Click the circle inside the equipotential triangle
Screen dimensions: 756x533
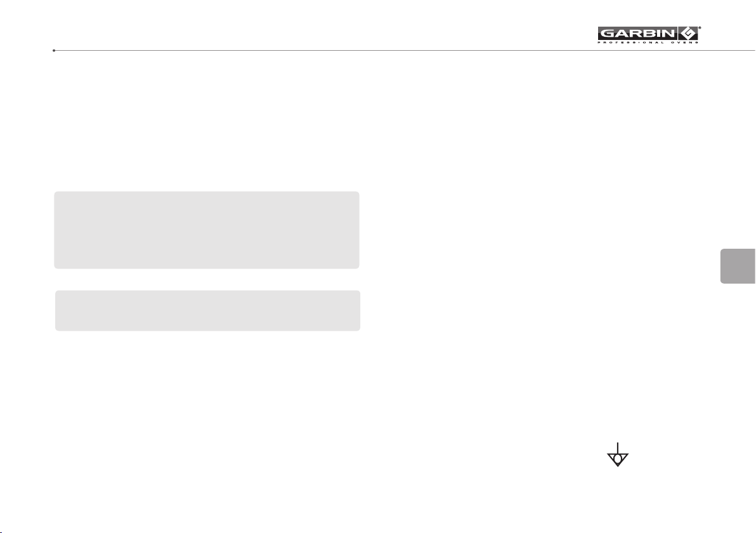point(618,457)
